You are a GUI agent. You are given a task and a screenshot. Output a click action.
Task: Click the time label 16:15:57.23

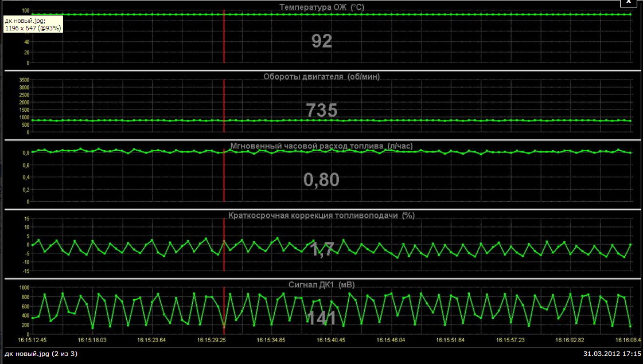pyautogui.click(x=510, y=340)
